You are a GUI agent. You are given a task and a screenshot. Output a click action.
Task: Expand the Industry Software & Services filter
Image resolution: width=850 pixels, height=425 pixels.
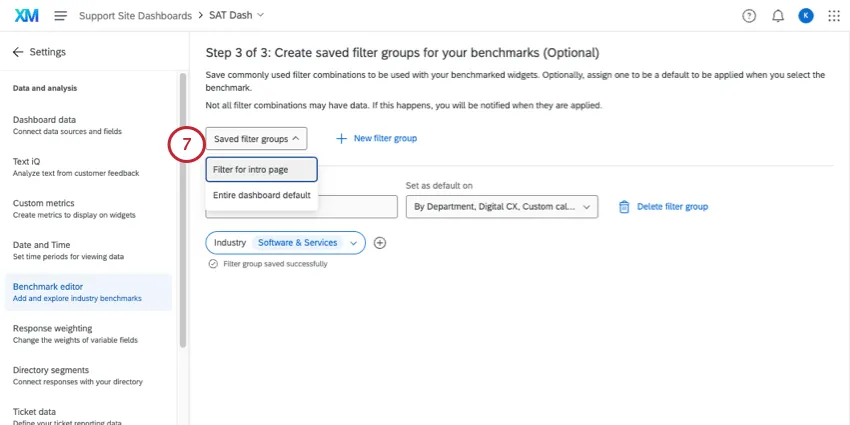353,242
